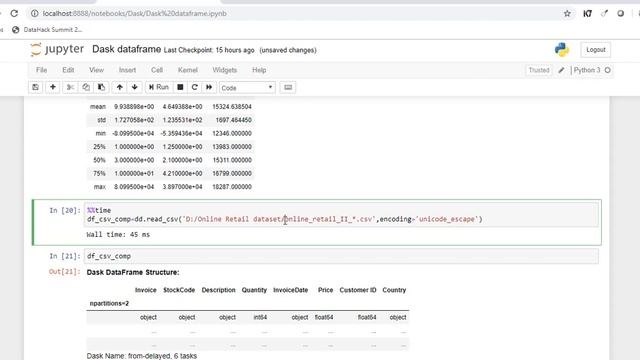Click the 'Dask DataFrame Structure:' heading
The height and width of the screenshot is (360, 640).
coord(133,272)
